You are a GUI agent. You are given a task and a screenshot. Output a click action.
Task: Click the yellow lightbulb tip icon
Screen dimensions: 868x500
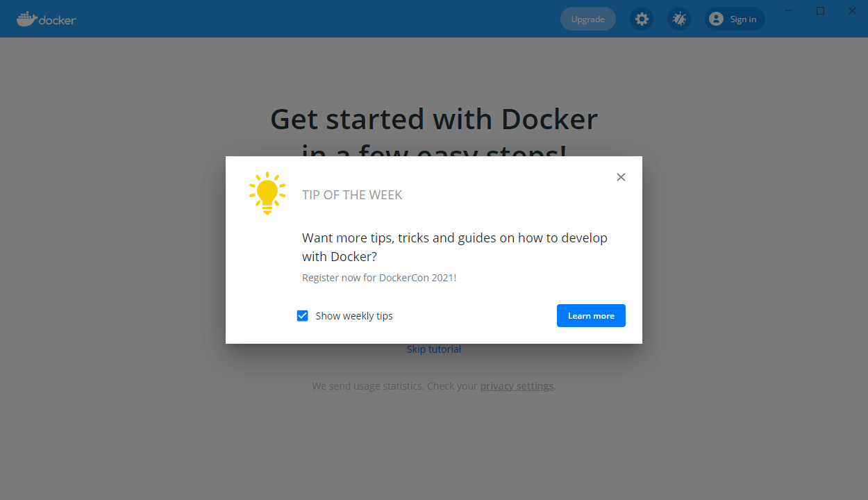coord(267,192)
